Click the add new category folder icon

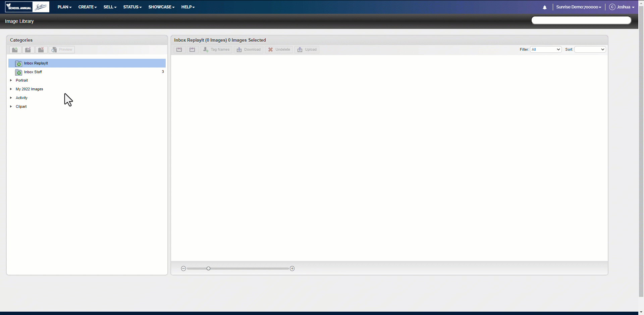15,50
